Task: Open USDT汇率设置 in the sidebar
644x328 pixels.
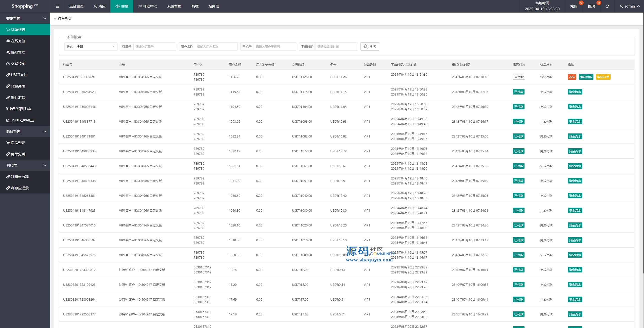Action: pos(22,120)
